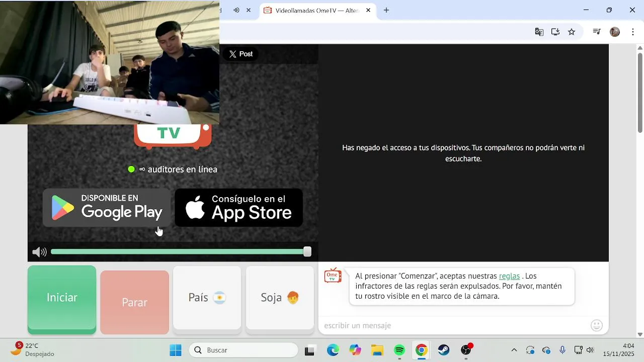Open a new browser tab
Screen dimensions: 644x362
tap(386, 10)
